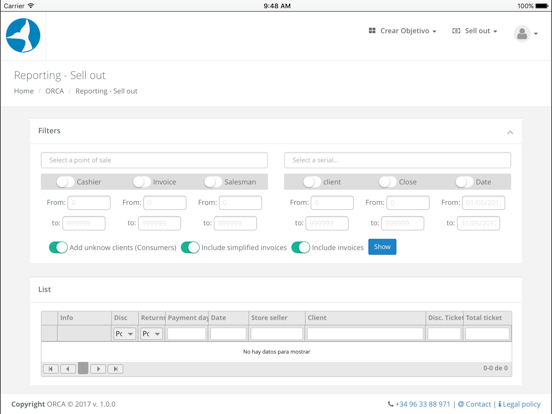The height and width of the screenshot is (414, 552).
Task: Click the current page indicator in pager
Action: pos(83,368)
